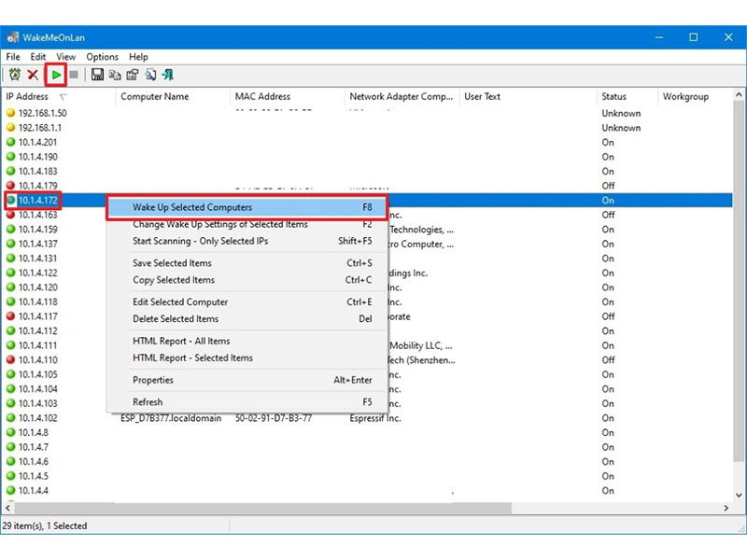Select the row with IP 10.1.4.201
The width and height of the screenshot is (747, 560).
[x=367, y=143]
